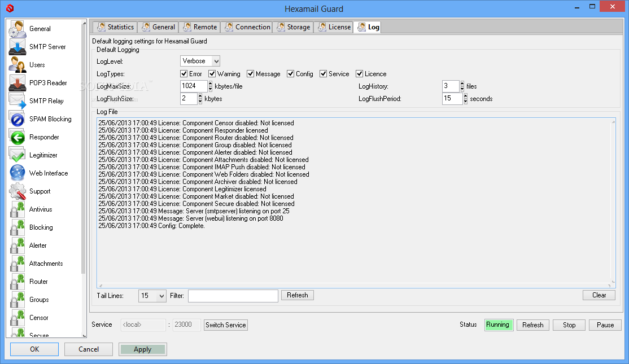629x364 pixels.
Task: Adjust the LogMaxSize spinner arrows
Action: (210, 86)
